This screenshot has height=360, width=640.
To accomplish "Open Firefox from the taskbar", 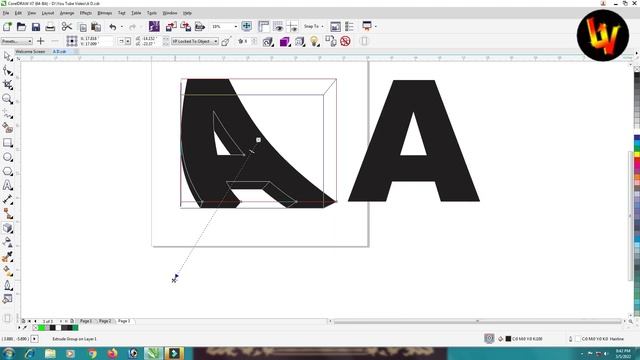I will [113, 353].
